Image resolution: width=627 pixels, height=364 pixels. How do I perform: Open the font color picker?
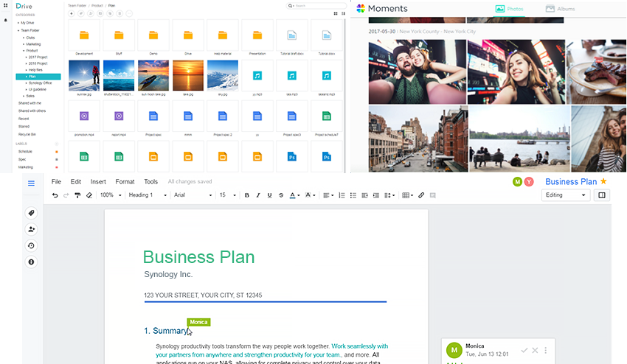click(294, 195)
